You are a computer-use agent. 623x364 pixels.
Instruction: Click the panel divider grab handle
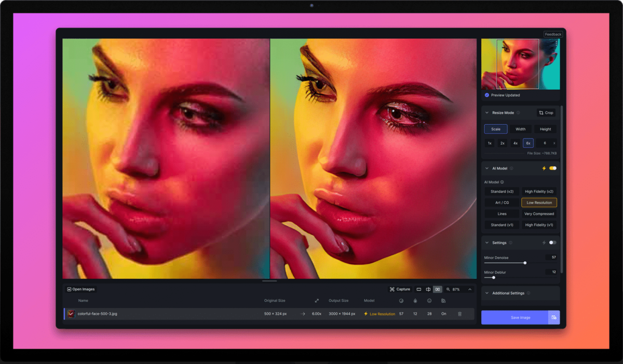click(269, 281)
